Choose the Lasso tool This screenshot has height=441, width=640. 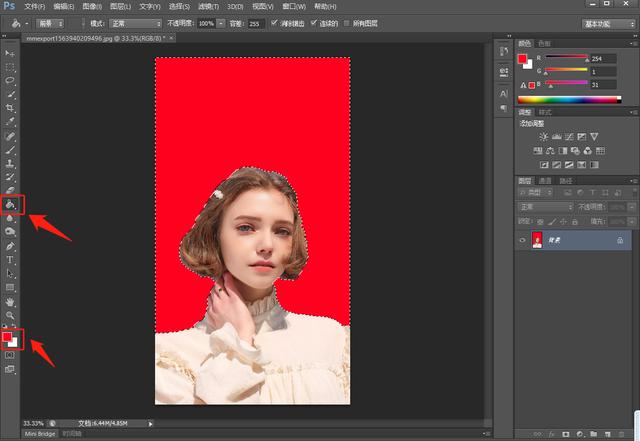(10, 80)
